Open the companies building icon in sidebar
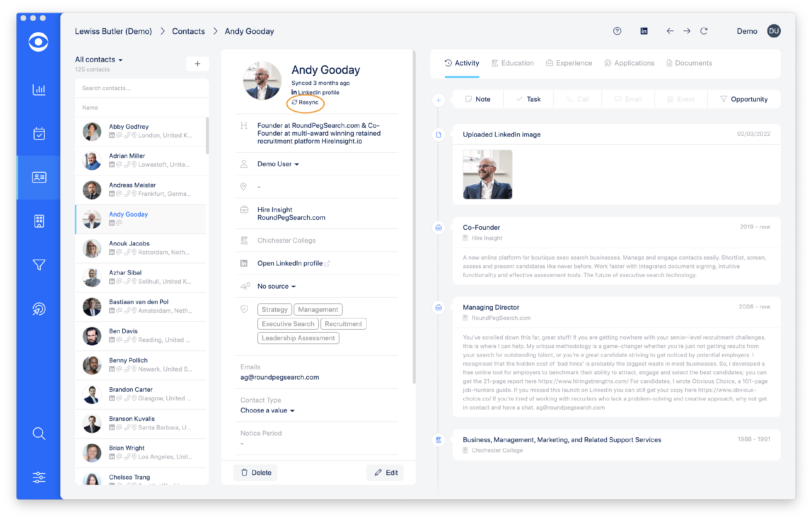 39,221
